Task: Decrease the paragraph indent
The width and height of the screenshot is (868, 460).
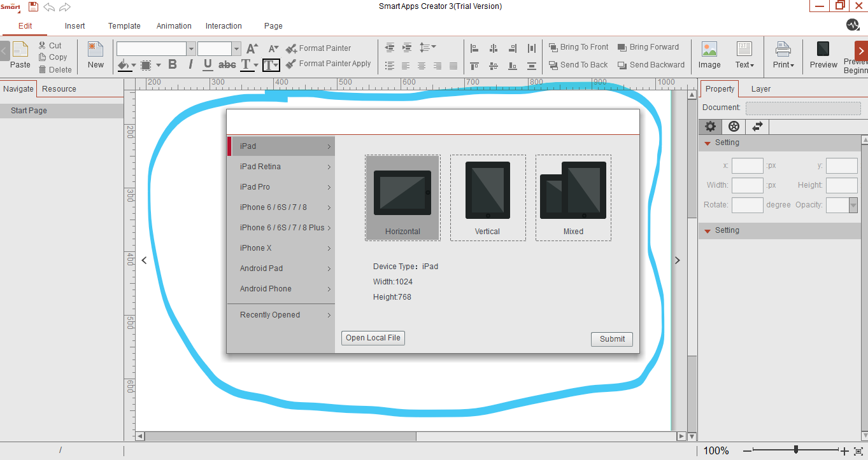Action: tap(390, 48)
